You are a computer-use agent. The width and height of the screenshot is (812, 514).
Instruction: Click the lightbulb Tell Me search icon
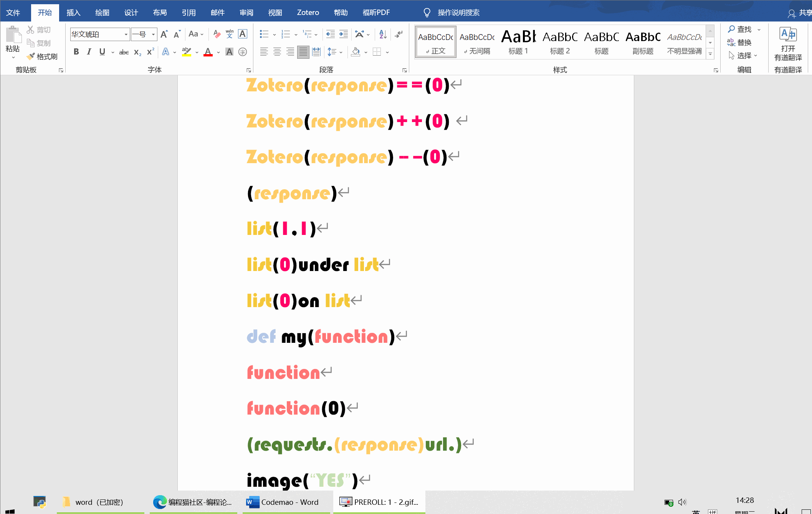click(427, 13)
